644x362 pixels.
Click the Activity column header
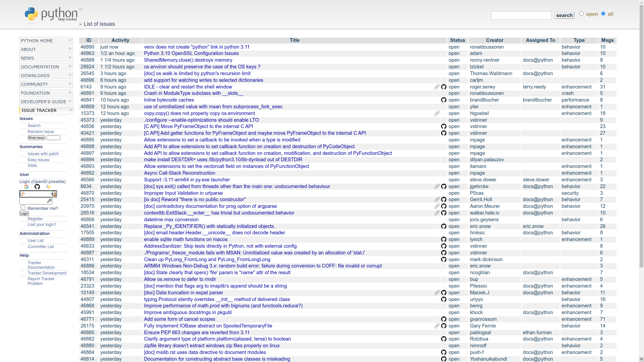pyautogui.click(x=120, y=40)
